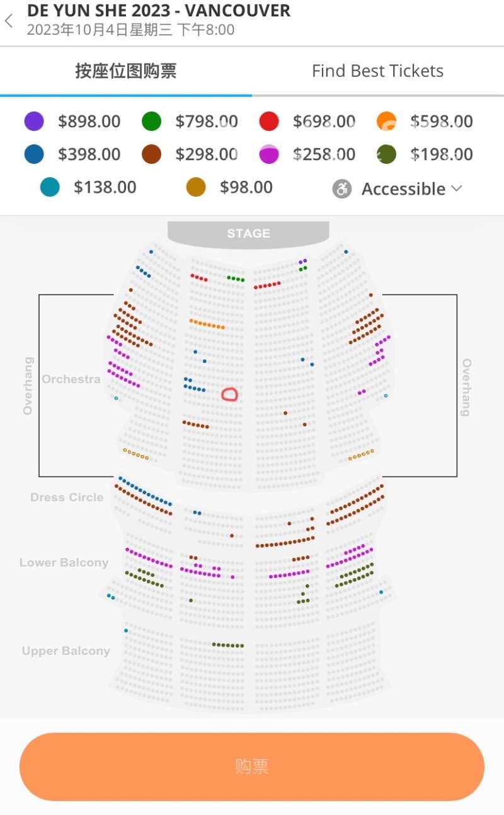This screenshot has width=504, height=815.
Task: Choose the magenta $258.00 price dot
Action: [x=269, y=154]
